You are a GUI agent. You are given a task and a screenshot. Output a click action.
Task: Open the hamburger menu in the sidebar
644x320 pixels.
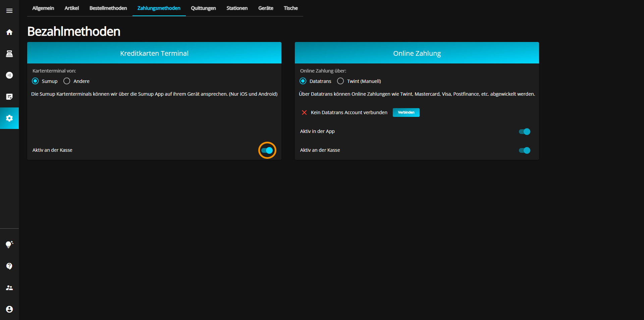pyautogui.click(x=9, y=11)
